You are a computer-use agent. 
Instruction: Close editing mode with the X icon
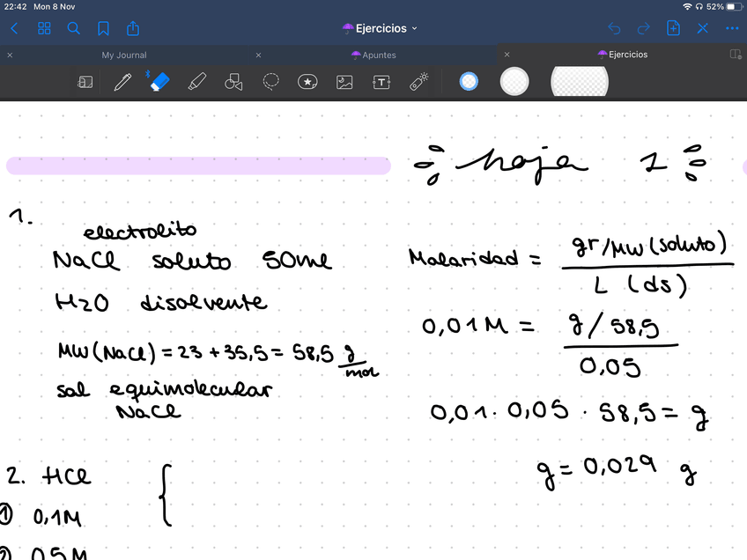[703, 28]
